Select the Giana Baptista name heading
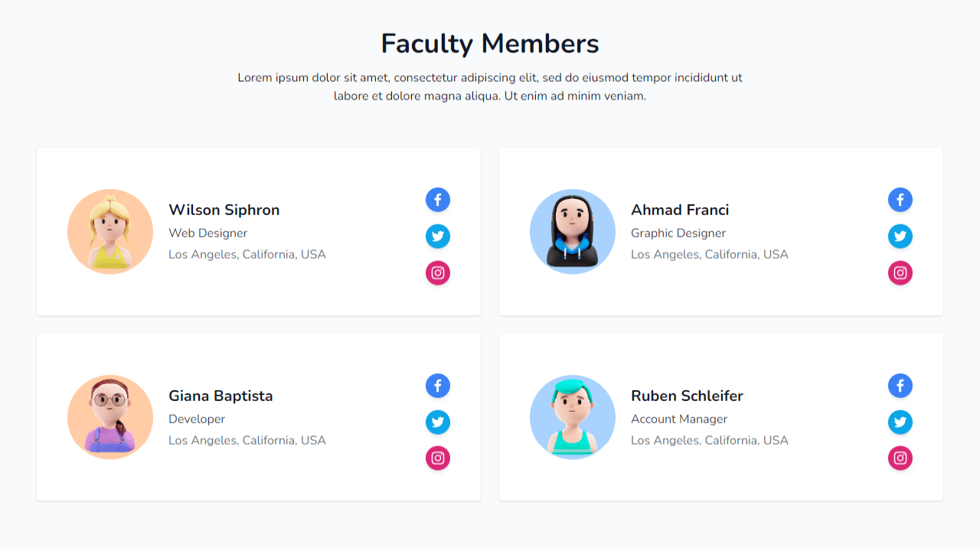 (x=220, y=396)
